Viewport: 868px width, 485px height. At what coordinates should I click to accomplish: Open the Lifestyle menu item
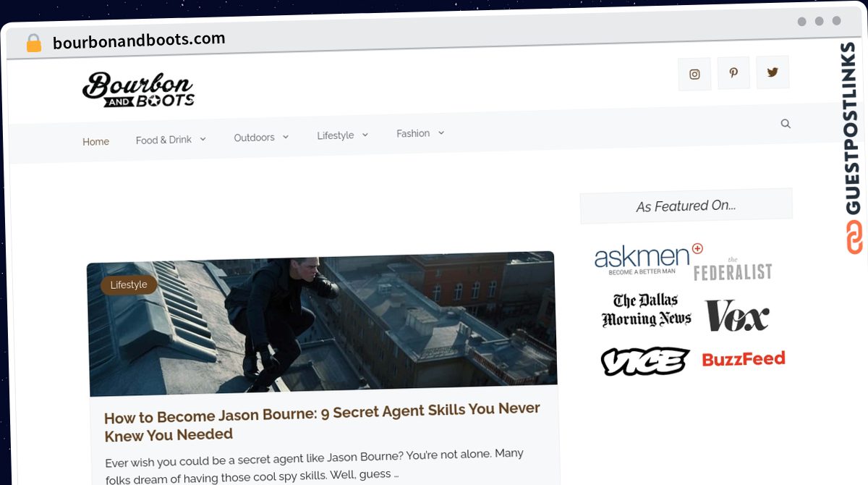[335, 135]
